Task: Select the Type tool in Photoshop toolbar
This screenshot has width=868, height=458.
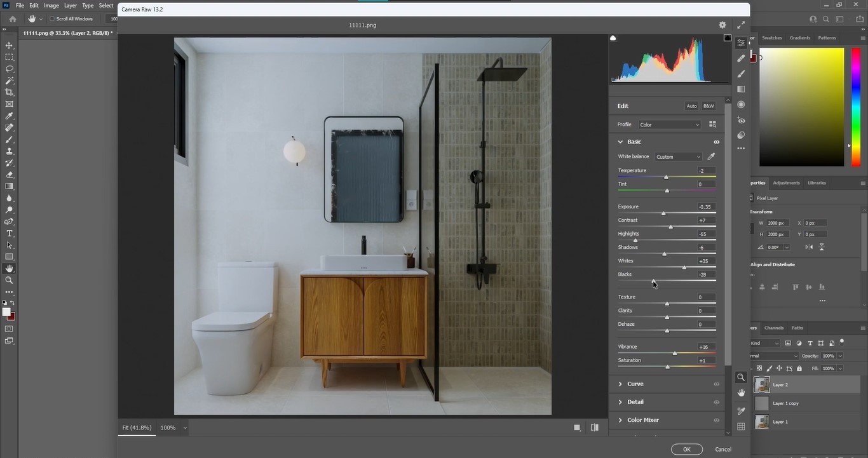Action: pyautogui.click(x=9, y=234)
